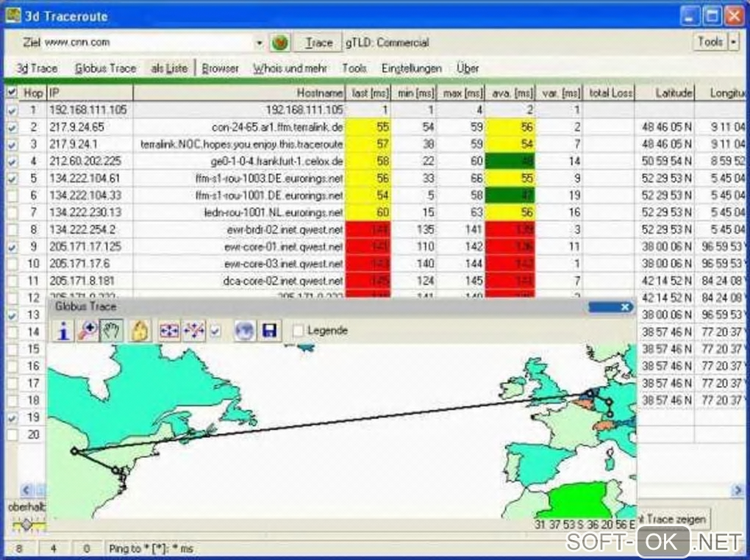Screen dimensions: 750x560
Task: Click the yellow last [ms] cell showing 60
Action: (368, 212)
